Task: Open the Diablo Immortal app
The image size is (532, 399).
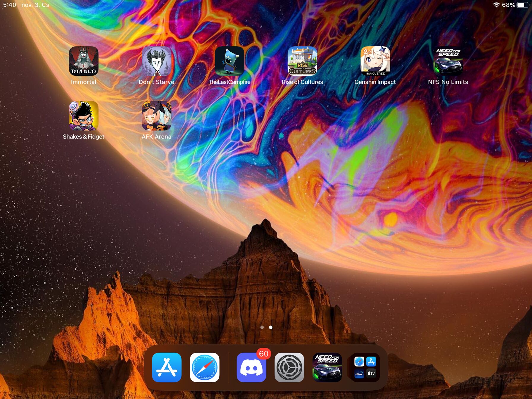Action: click(x=84, y=61)
